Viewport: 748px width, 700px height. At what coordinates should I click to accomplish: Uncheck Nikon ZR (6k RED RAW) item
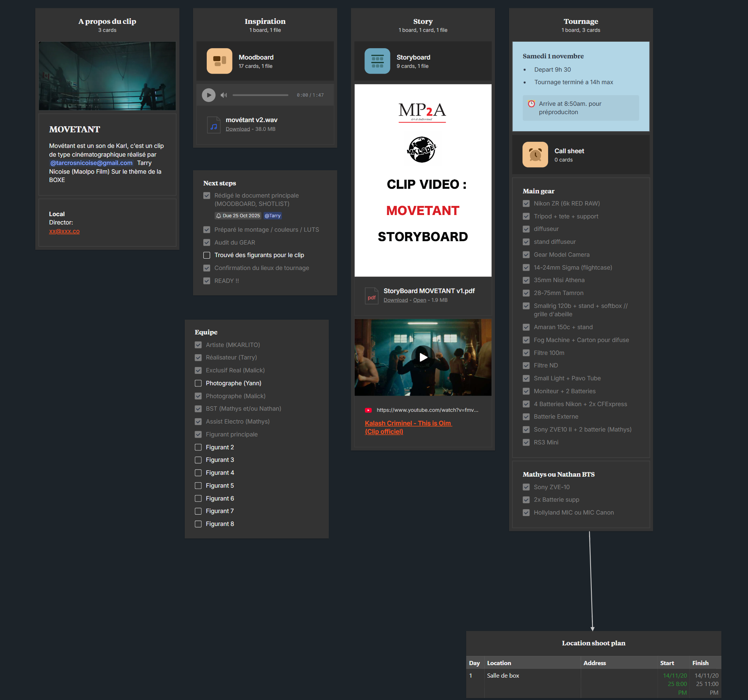pos(526,204)
